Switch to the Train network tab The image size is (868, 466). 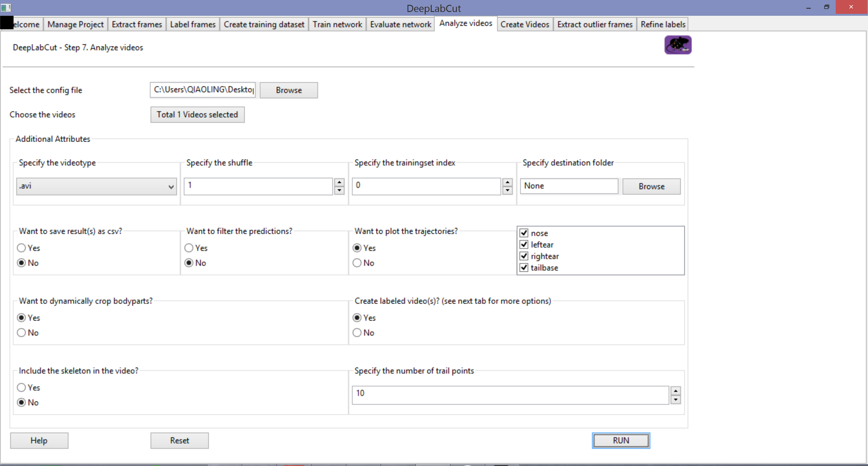pos(337,24)
